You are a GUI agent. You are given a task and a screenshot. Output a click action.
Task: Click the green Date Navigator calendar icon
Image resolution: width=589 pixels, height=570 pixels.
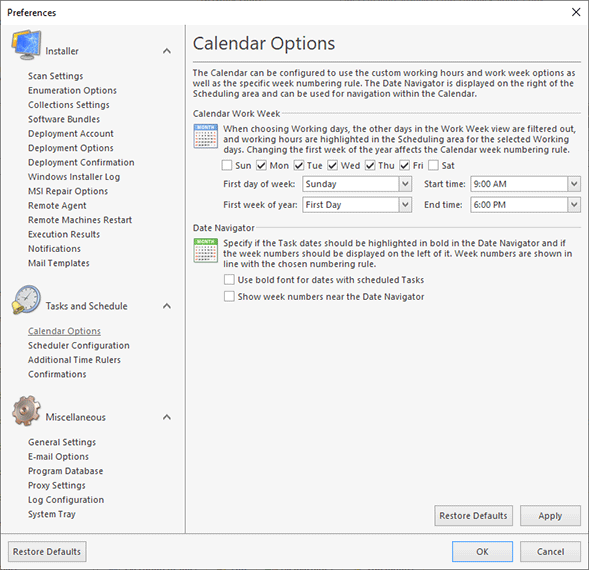coord(205,250)
